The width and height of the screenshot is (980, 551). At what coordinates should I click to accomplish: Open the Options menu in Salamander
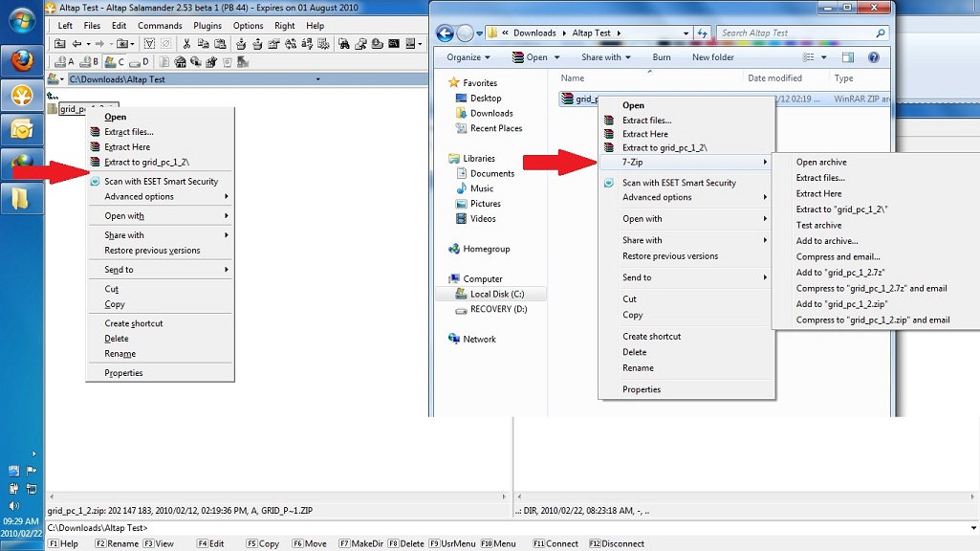click(249, 26)
